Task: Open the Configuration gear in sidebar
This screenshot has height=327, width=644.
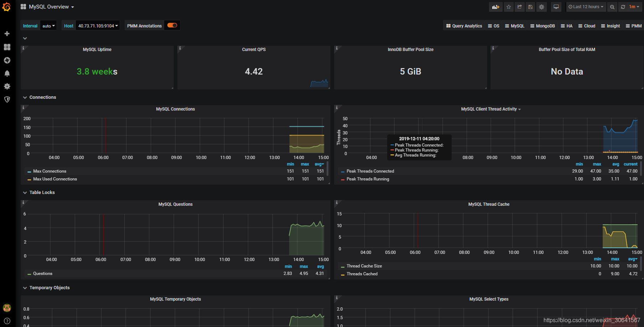Action: pyautogui.click(x=7, y=86)
